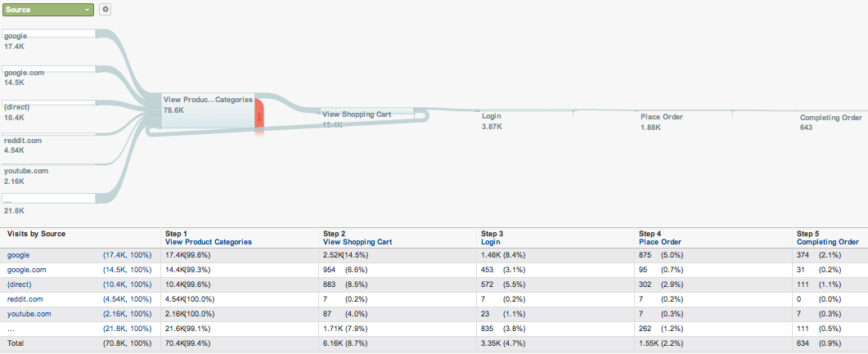The height and width of the screenshot is (354, 868).
Task: Select the View Shopping Cart funnel node
Action: pos(368,115)
